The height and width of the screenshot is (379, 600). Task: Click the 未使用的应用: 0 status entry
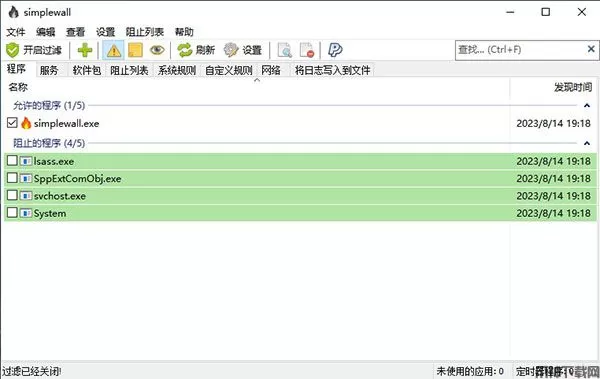[470, 371]
